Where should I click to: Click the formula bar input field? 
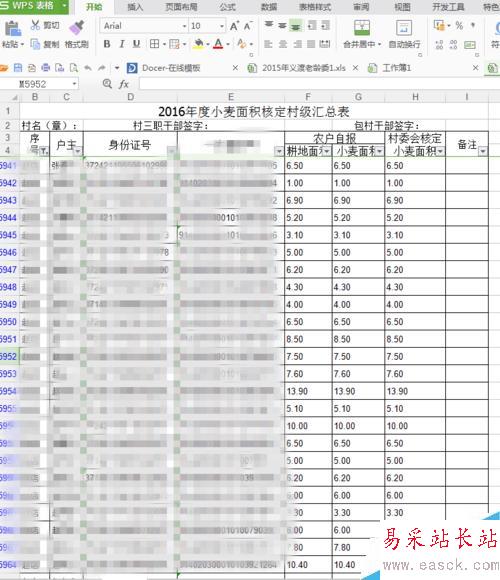pos(319,84)
